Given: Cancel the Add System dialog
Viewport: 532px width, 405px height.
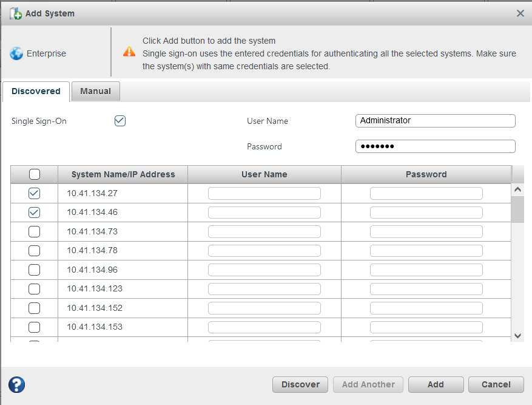Looking at the screenshot, I should coord(496,384).
